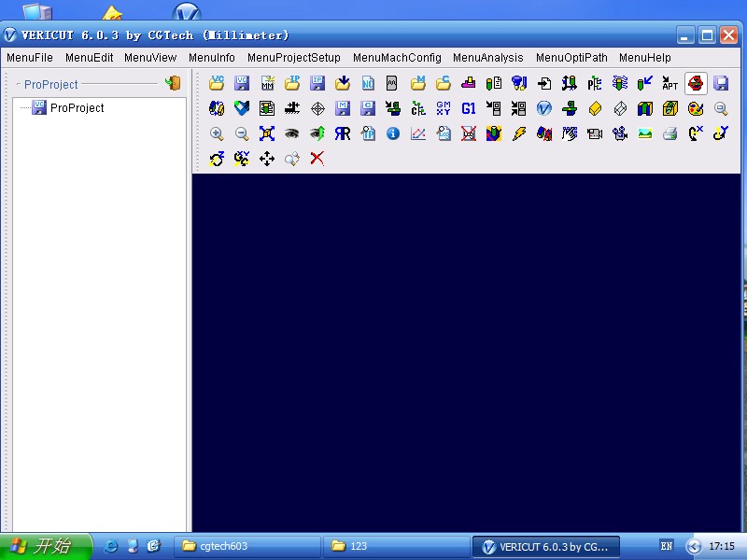
Task: Click the rotate about Y icon
Action: tap(721, 133)
